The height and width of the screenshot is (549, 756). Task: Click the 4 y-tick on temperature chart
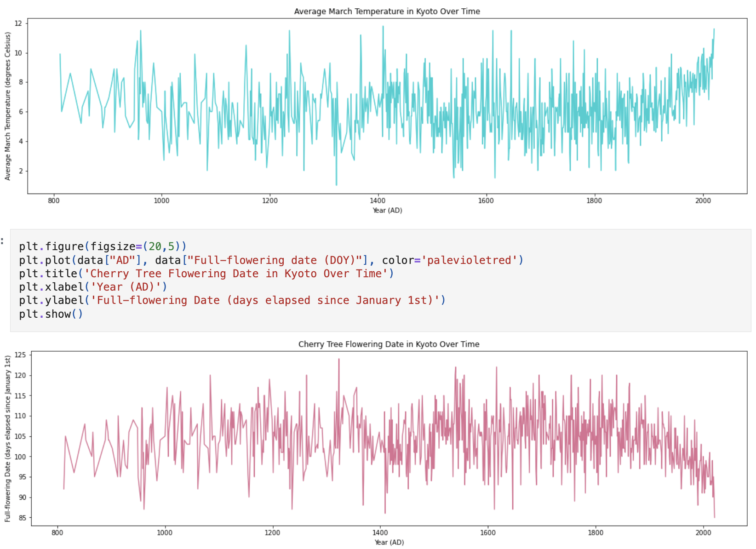[x=20, y=141]
